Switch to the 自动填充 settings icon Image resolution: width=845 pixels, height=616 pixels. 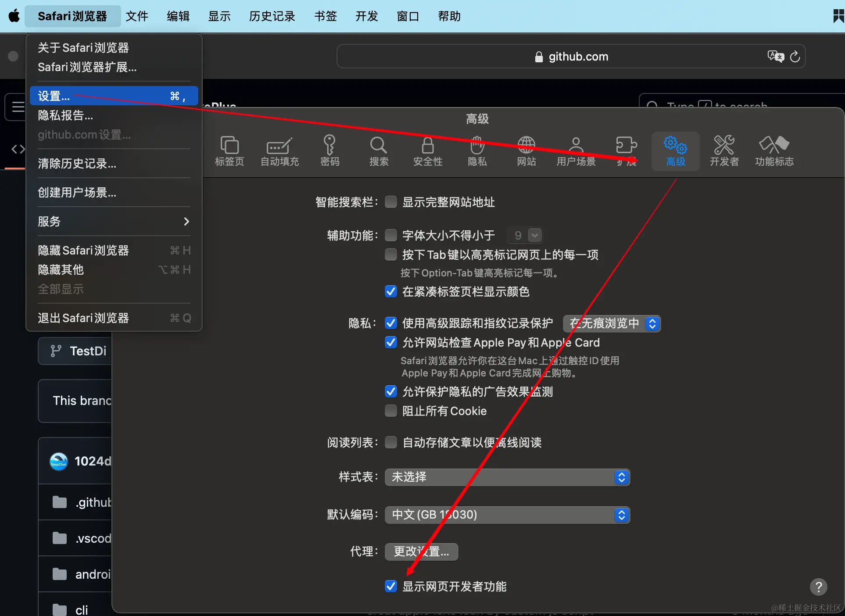coord(279,150)
